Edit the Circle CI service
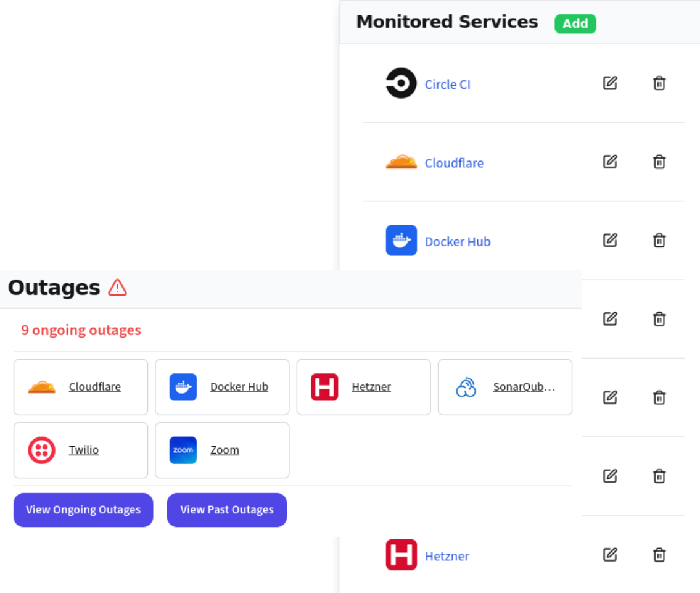The width and height of the screenshot is (700, 593). pyautogui.click(x=610, y=83)
